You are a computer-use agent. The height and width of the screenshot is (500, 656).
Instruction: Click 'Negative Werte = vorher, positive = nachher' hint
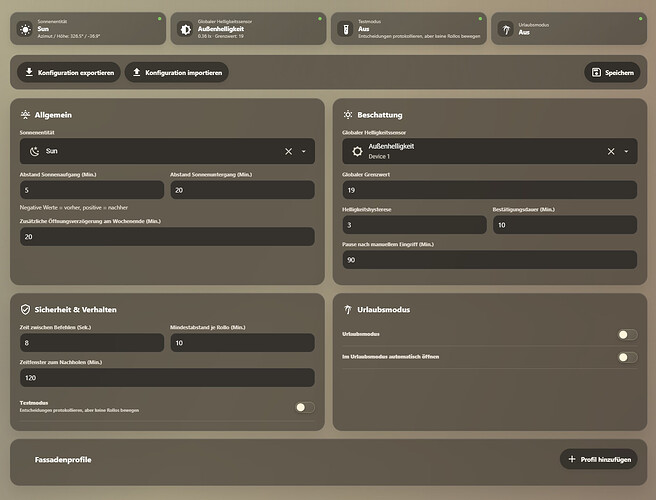click(74, 207)
